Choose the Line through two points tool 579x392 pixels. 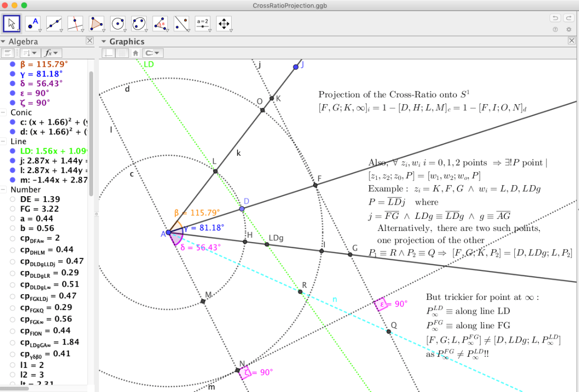click(54, 23)
